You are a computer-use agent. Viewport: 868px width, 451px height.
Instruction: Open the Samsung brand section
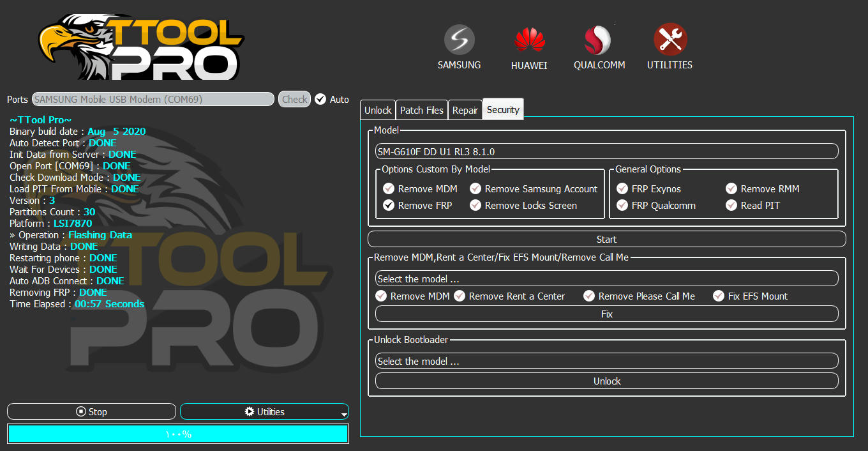point(459,47)
